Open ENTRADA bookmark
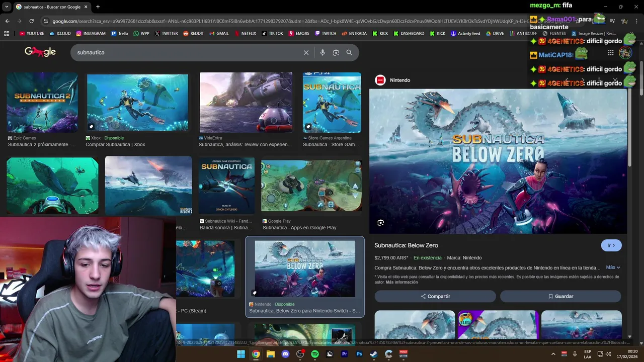644x362 pixels. click(x=354, y=34)
